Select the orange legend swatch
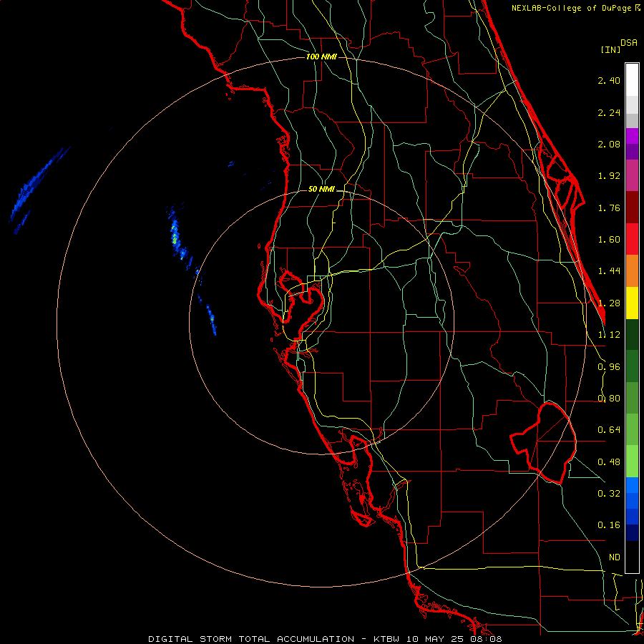This screenshot has width=644, height=644. [632, 271]
